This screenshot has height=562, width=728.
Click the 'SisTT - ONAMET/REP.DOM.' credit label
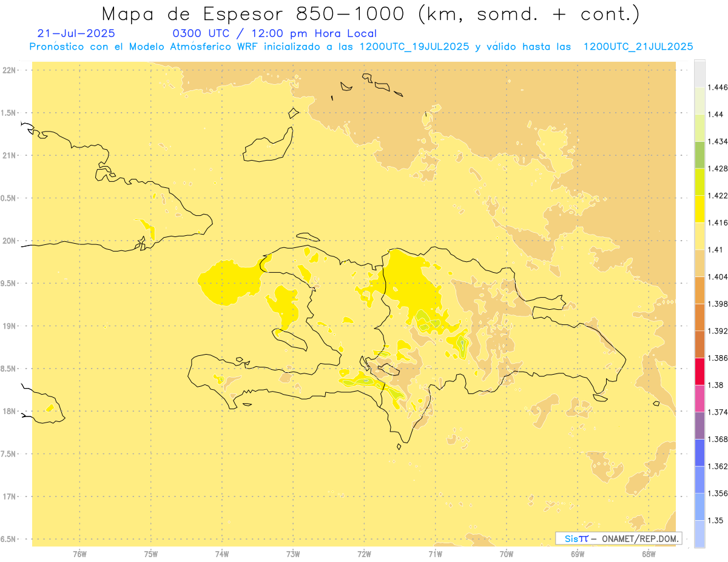pos(619,538)
